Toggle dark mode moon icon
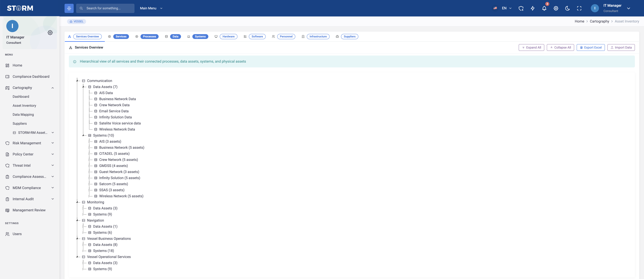 tap(568, 8)
